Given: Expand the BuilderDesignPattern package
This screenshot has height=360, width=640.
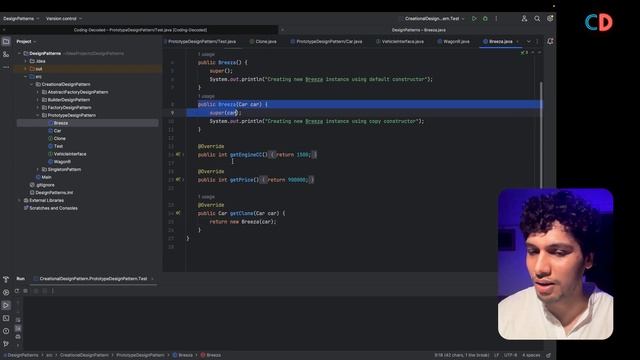Looking at the screenshot, I should click(x=38, y=100).
